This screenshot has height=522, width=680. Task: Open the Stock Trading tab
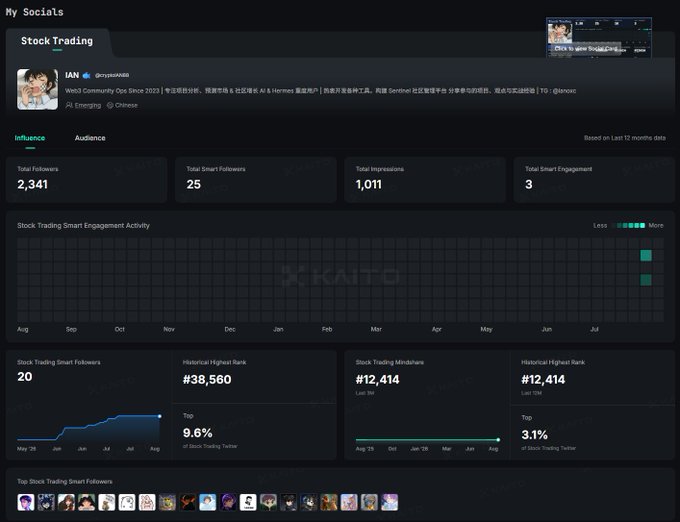tap(57, 41)
